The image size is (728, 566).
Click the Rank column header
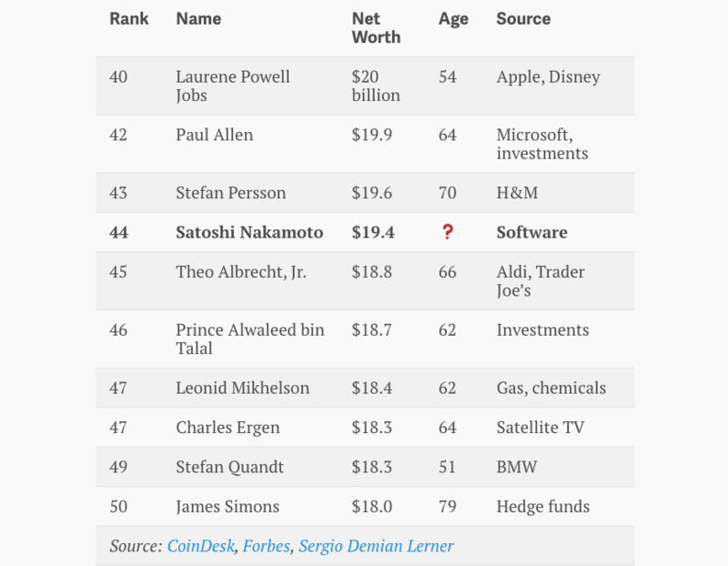pyautogui.click(x=129, y=18)
